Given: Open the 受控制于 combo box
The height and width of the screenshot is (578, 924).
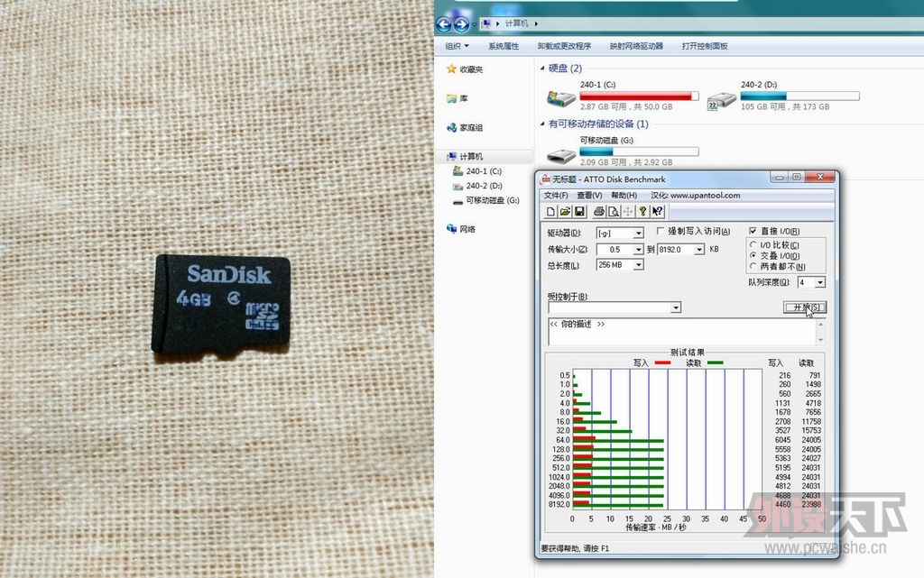Looking at the screenshot, I should click(x=676, y=307).
